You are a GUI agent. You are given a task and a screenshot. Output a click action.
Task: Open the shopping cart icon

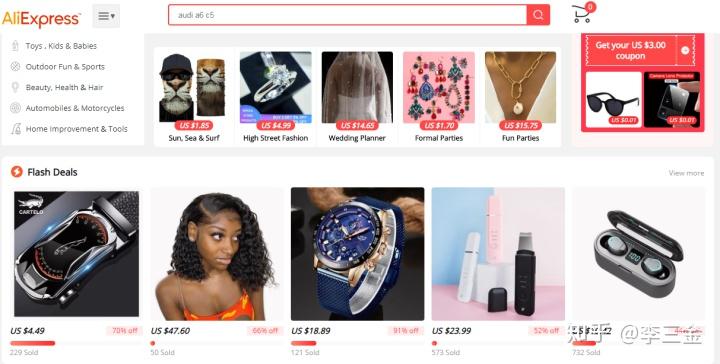pos(583,13)
